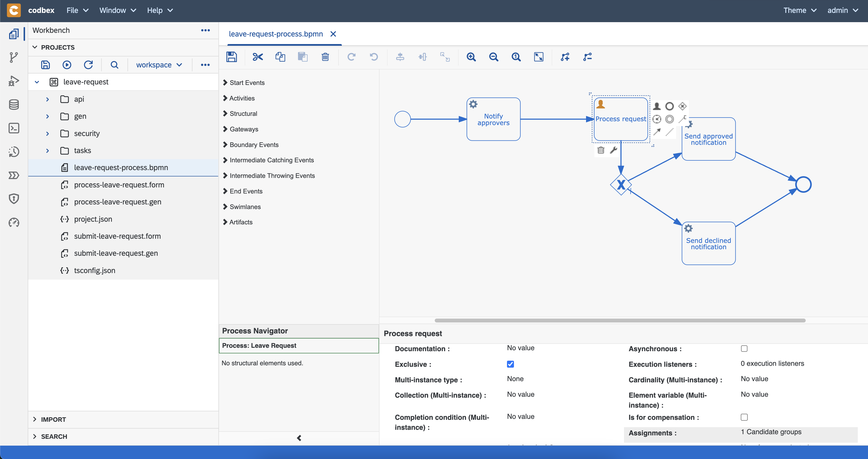The height and width of the screenshot is (459, 868).
Task: Expand the Gateways palette group
Action: coord(241,129)
